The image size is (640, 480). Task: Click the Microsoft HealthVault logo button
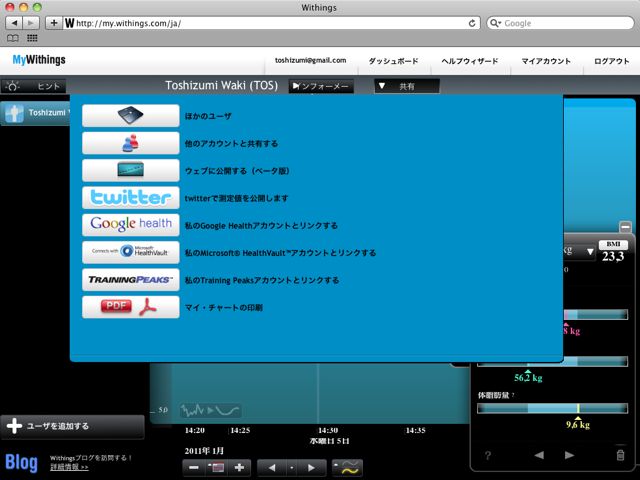(x=131, y=252)
